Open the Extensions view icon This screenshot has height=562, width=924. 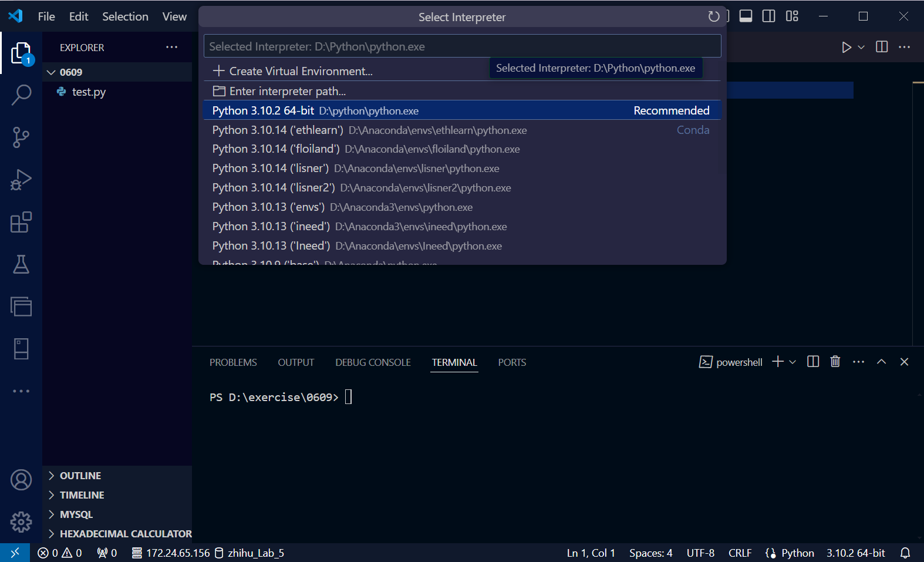pyautogui.click(x=21, y=222)
